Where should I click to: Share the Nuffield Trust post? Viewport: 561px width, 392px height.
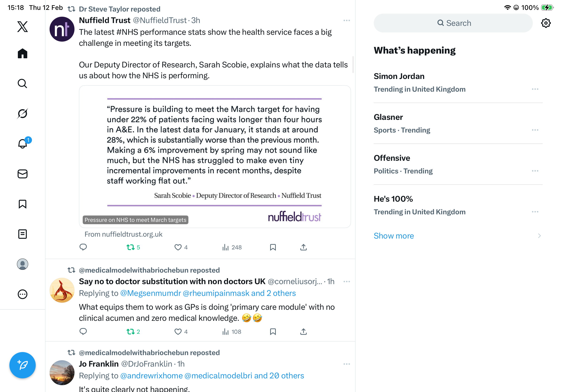click(303, 247)
